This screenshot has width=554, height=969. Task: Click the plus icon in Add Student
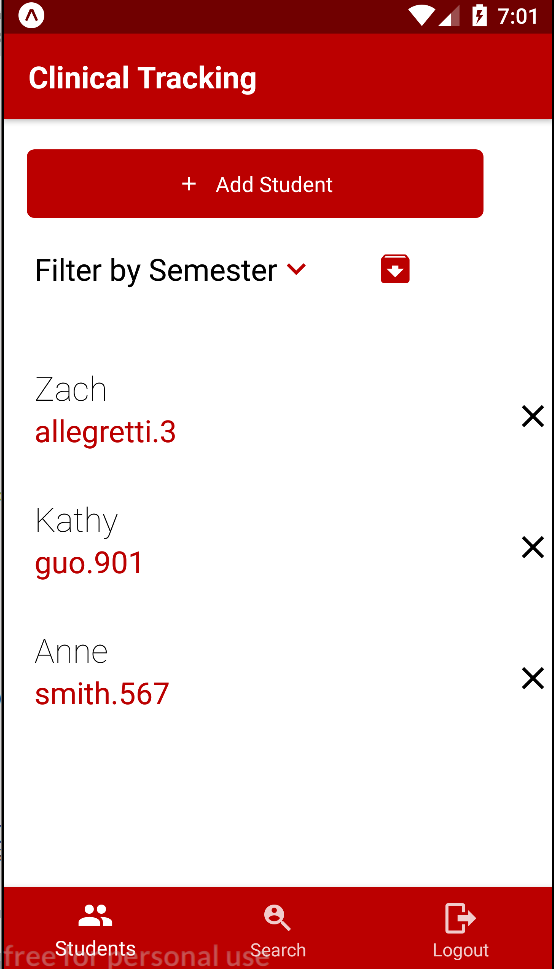coord(189,184)
